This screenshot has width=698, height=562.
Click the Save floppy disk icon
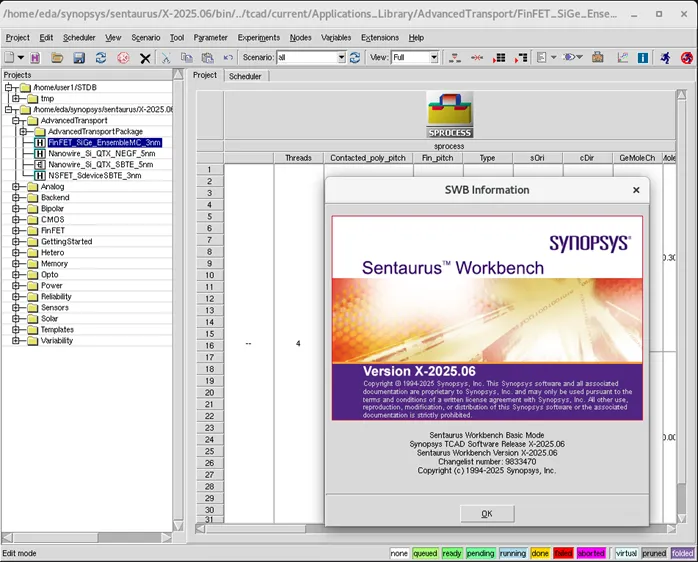[x=79, y=57]
